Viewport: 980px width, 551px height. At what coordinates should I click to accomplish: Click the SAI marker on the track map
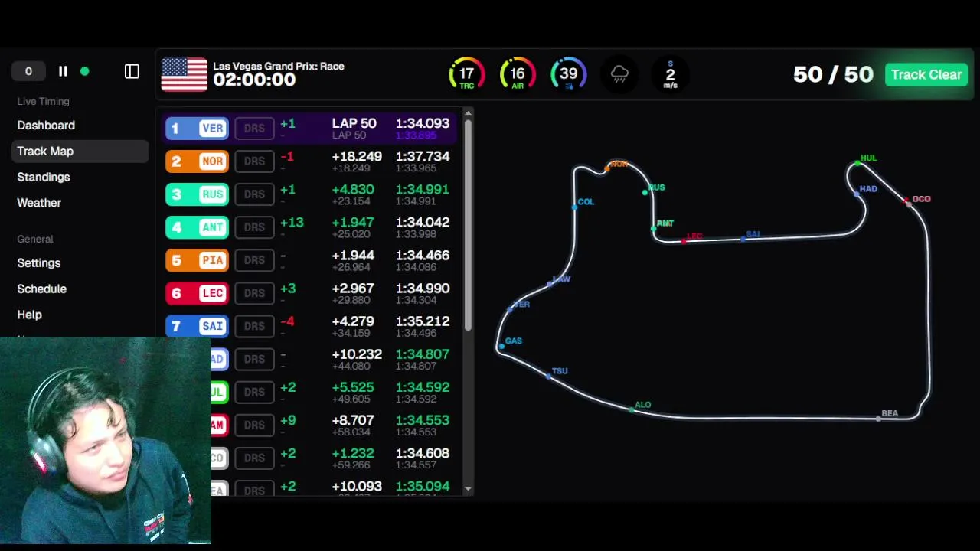tap(743, 239)
